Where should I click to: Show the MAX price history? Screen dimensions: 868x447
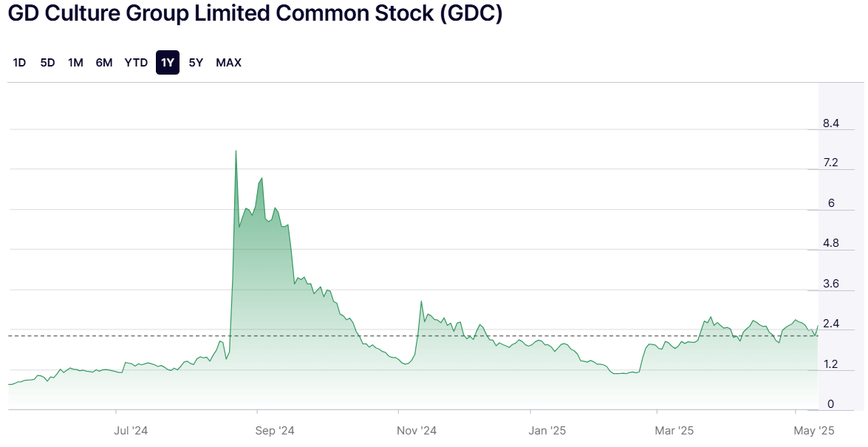coord(228,63)
